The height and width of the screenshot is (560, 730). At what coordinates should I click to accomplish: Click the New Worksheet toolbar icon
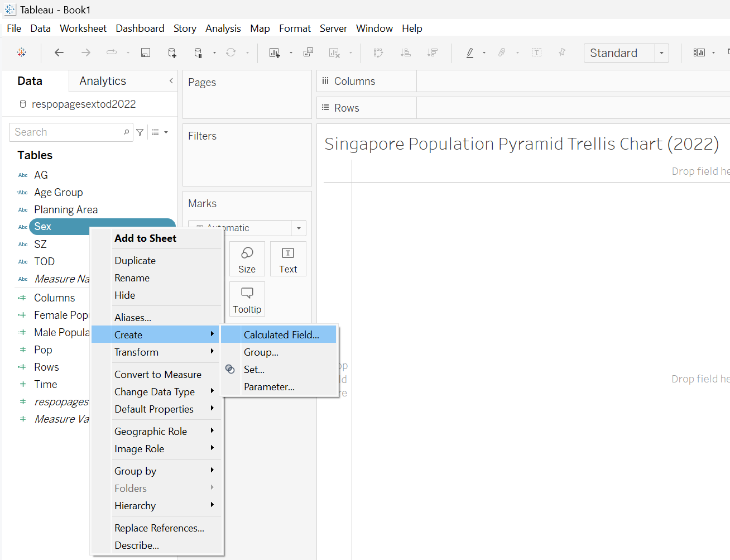coord(275,52)
